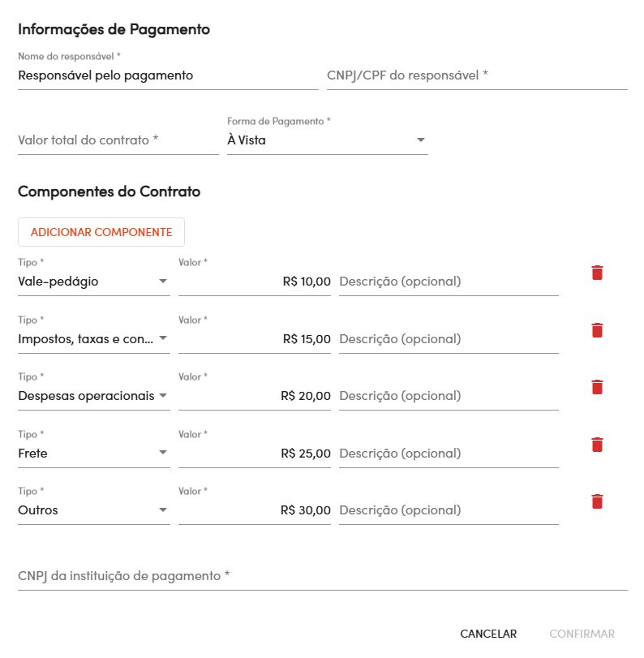Open the Impostos, taxas type dropdown

tap(93, 339)
